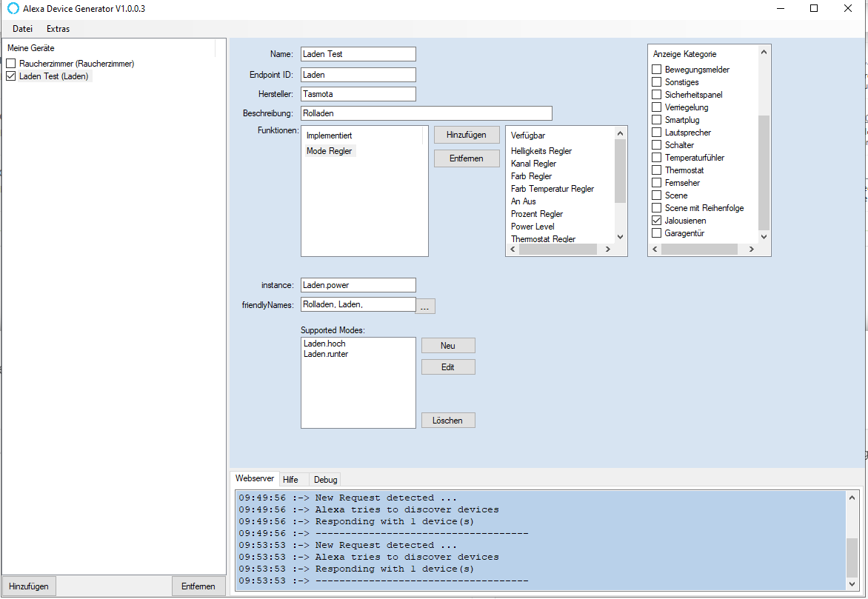
Task: Open the Extras menu
Action: pyautogui.click(x=58, y=29)
